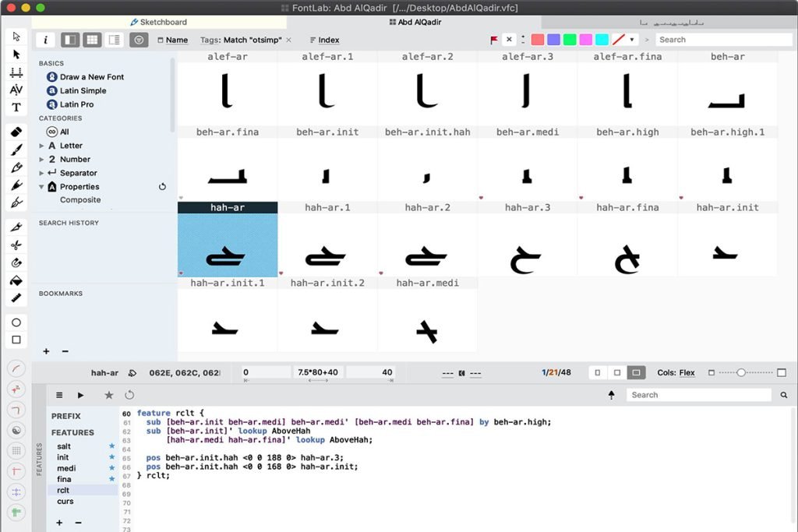This screenshot has height=532, width=798.
Task: Select the Scissors tool
Action: coord(16,245)
